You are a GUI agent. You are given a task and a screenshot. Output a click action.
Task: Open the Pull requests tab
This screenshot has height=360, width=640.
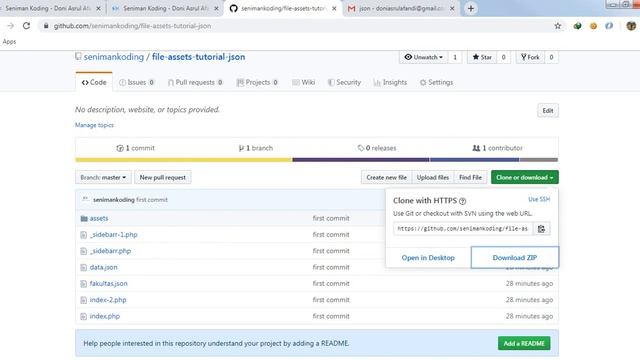(196, 82)
